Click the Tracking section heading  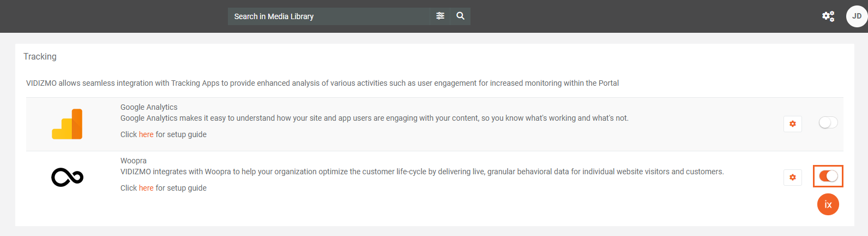point(40,57)
